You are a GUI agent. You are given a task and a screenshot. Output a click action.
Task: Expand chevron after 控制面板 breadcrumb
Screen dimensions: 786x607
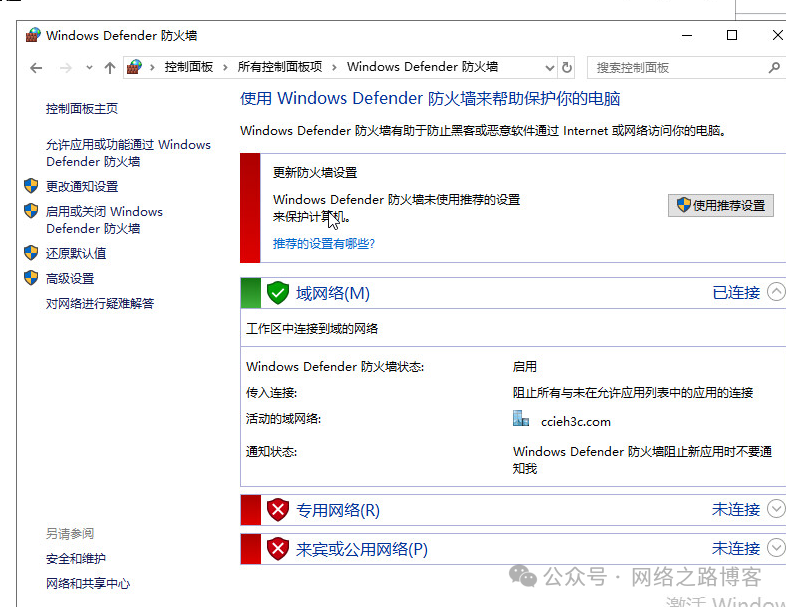tap(226, 67)
